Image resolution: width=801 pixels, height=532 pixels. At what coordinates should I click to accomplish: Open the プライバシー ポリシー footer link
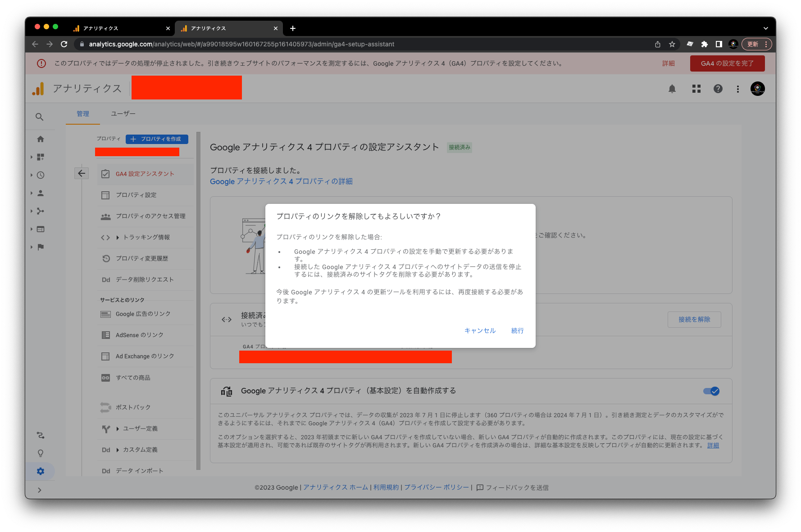coord(436,487)
